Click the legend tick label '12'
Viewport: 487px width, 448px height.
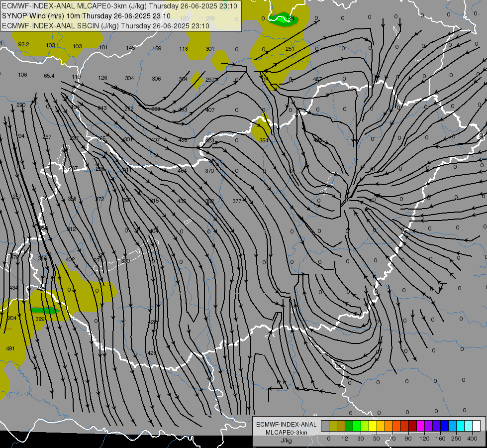tap(345, 439)
